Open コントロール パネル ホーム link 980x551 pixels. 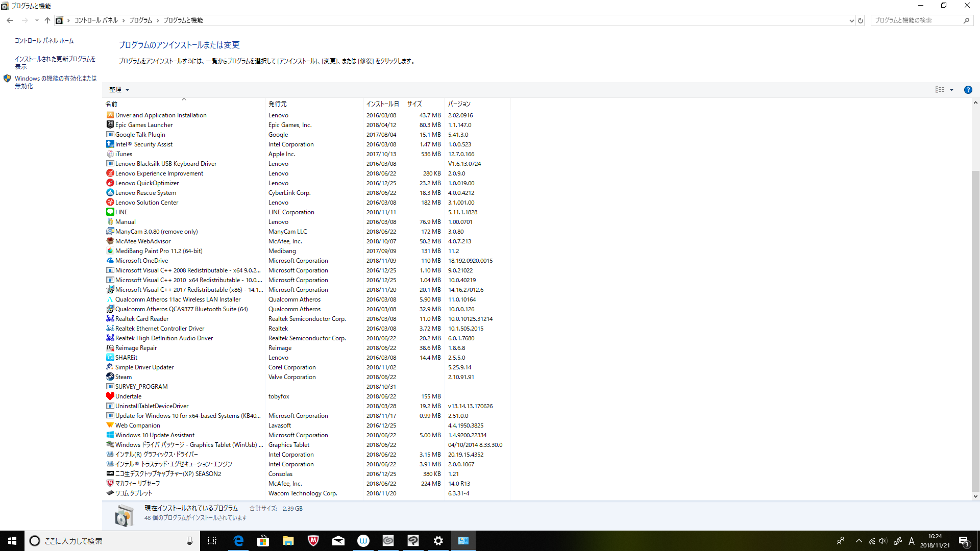click(44, 41)
